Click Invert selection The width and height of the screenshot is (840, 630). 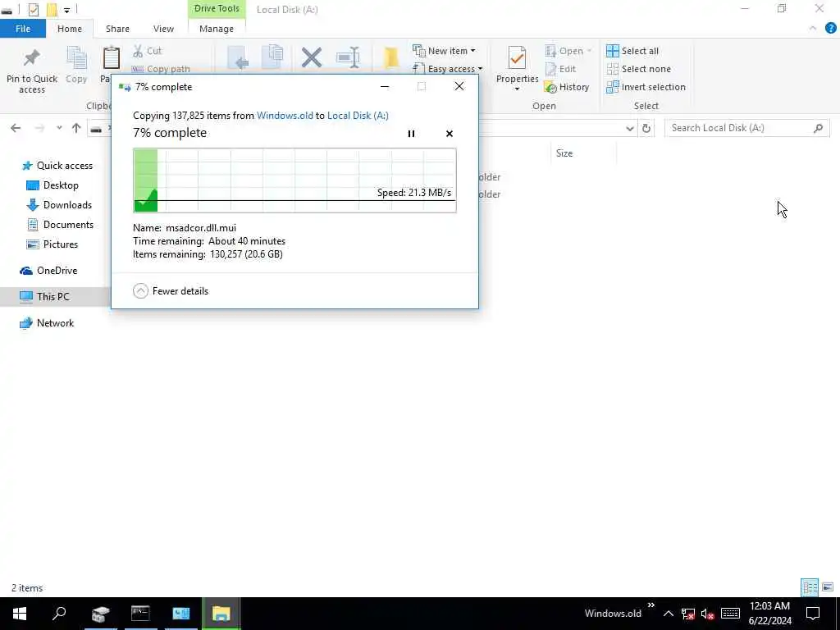646,87
